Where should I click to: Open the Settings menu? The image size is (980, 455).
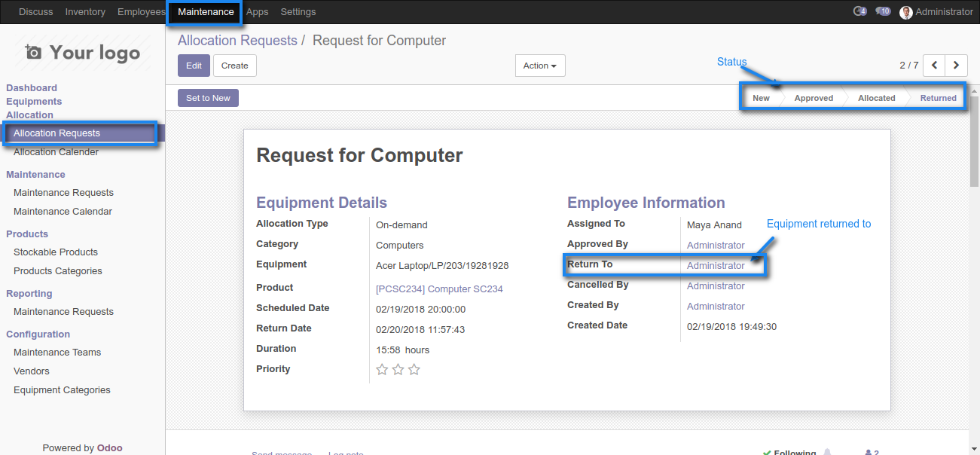pyautogui.click(x=298, y=12)
